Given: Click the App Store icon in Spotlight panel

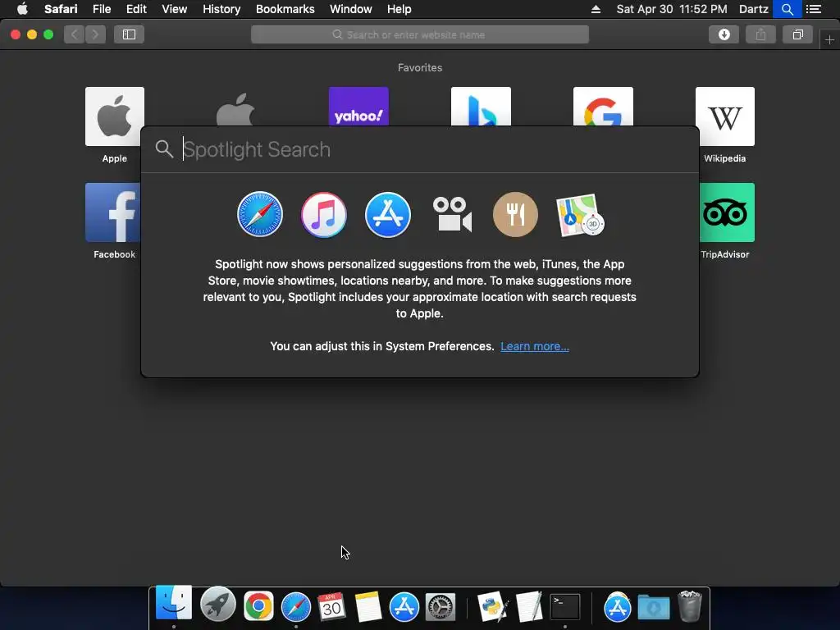Looking at the screenshot, I should pos(388,214).
